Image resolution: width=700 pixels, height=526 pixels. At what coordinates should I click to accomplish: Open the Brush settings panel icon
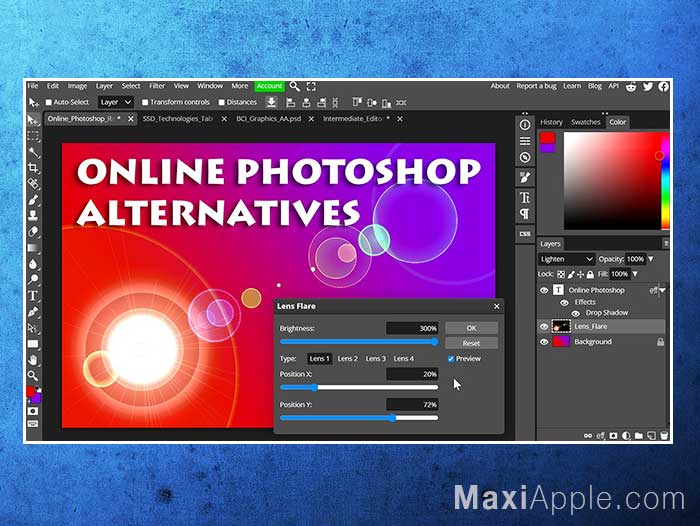(x=525, y=177)
